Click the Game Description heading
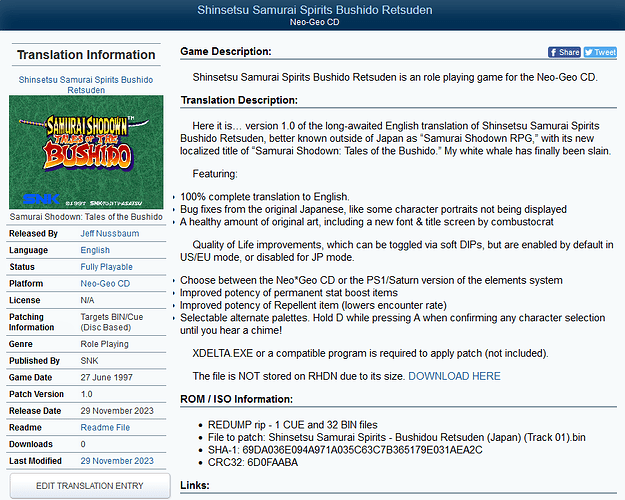This screenshot has width=625, height=500. (x=226, y=51)
